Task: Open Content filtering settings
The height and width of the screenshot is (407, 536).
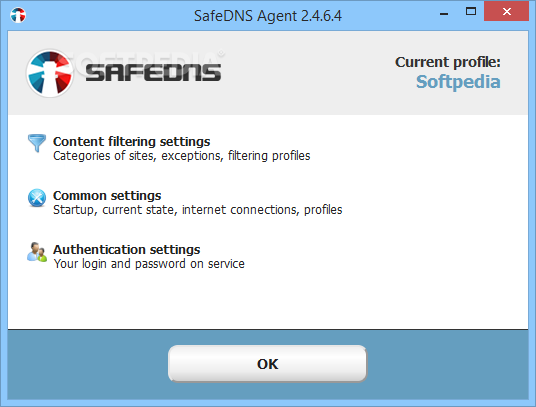Action: [132, 141]
